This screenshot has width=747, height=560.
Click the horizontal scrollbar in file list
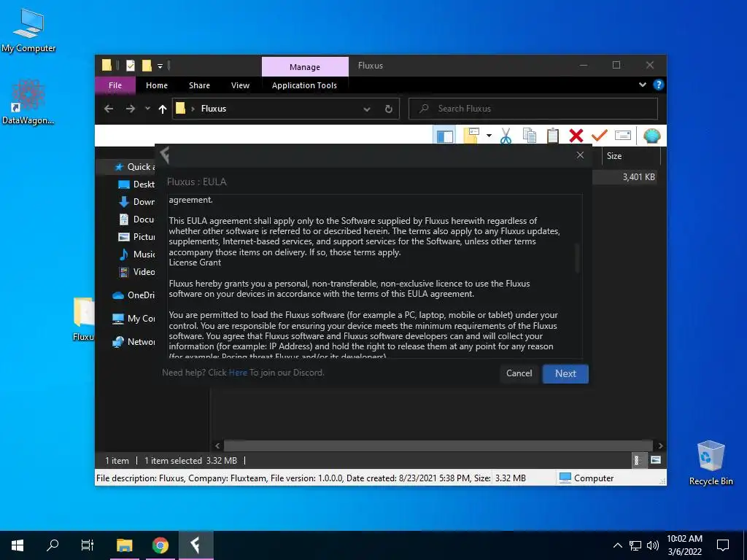[438, 446]
